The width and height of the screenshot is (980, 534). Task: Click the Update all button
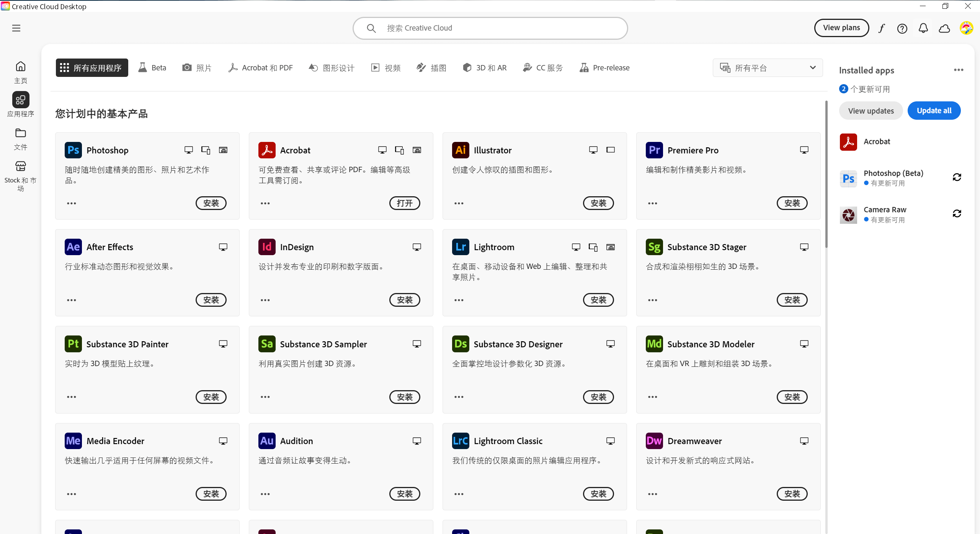pos(934,111)
